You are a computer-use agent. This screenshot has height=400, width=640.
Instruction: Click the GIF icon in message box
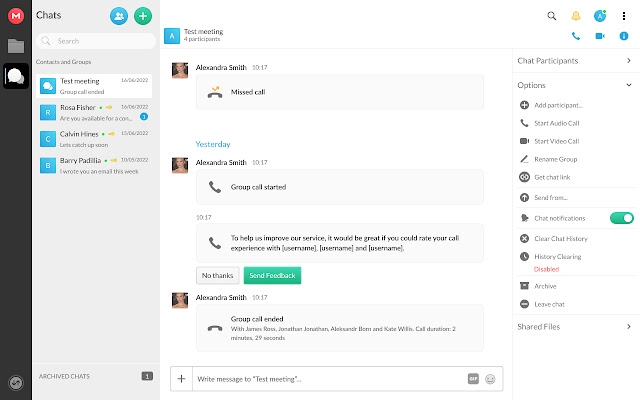coord(473,379)
